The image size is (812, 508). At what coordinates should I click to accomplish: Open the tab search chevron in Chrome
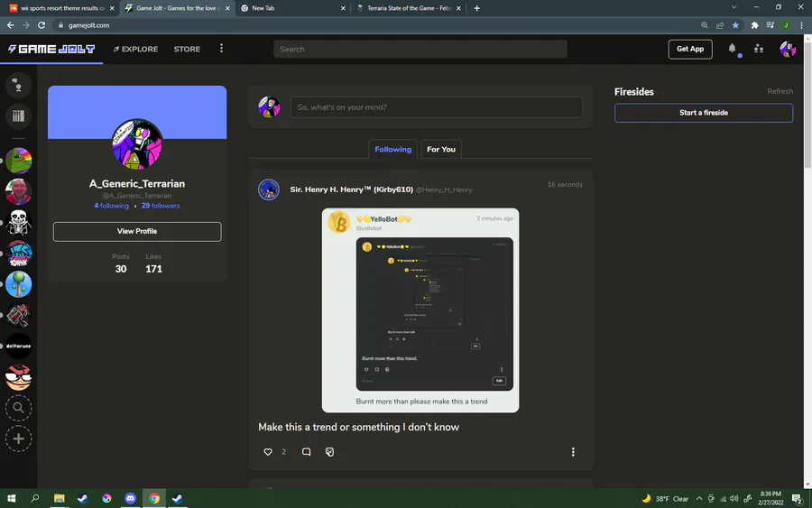[x=734, y=7]
